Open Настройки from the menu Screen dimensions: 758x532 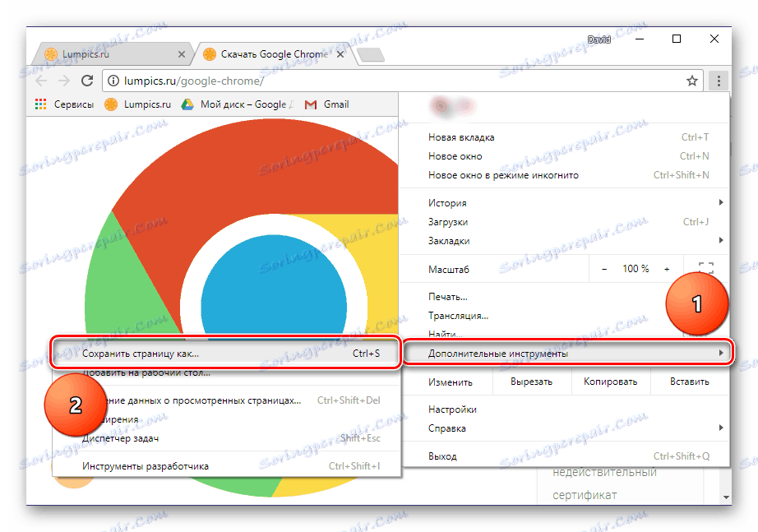[x=564, y=409]
